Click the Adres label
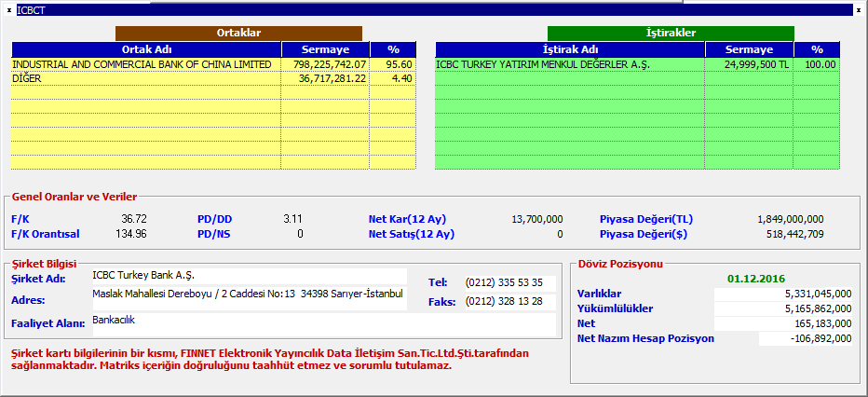This screenshot has height=397, width=868. 28,300
